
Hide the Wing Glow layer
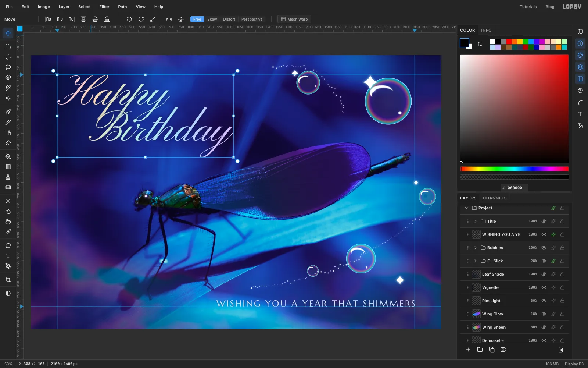coord(544,314)
